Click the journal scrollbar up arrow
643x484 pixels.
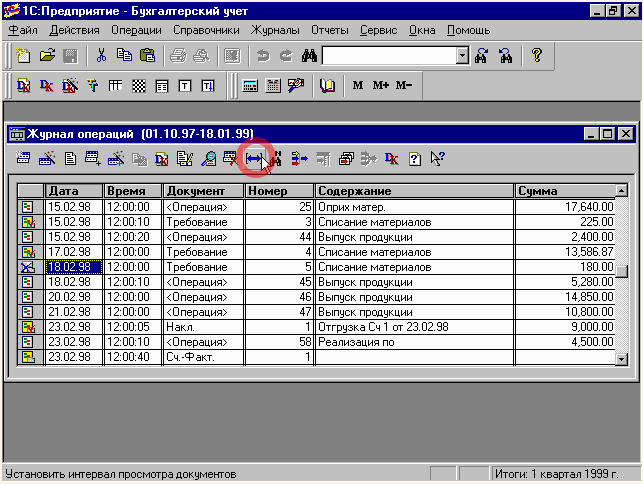point(621,190)
